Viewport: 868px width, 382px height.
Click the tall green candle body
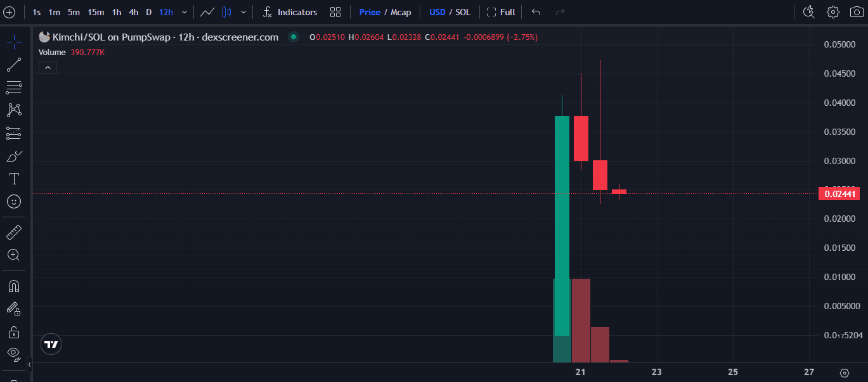[562, 226]
